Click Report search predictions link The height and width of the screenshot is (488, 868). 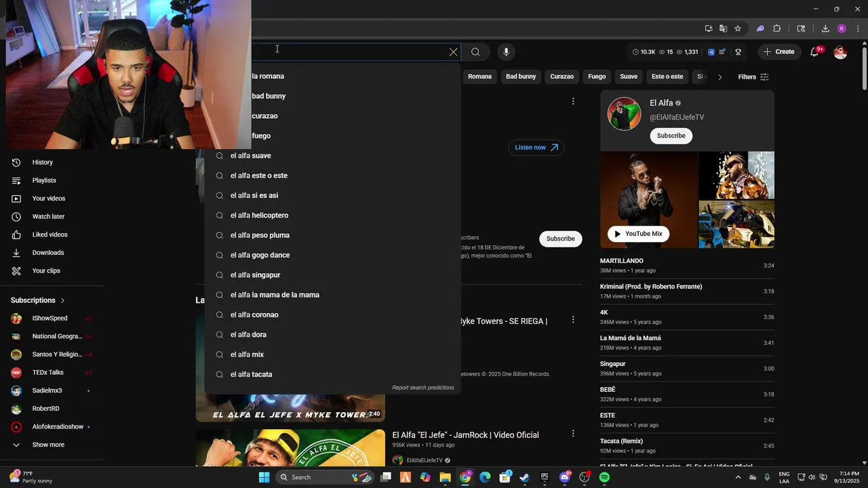423,388
